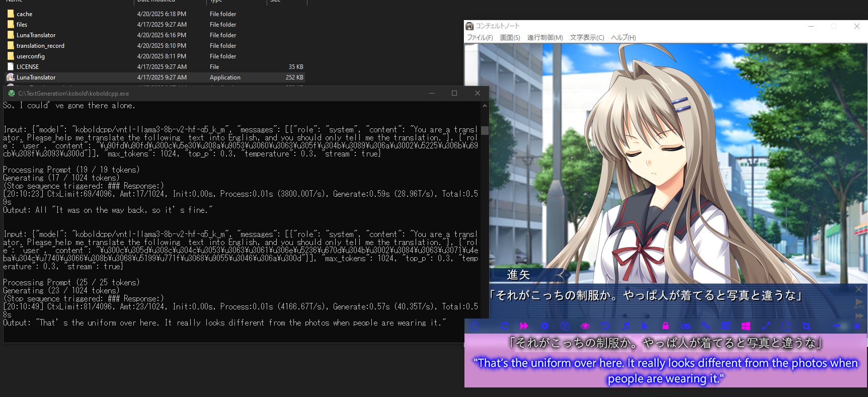The width and height of the screenshot is (868, 397).
Task: Click the hand drag icon in LunaTranslator toolbar
Action: pos(475,326)
